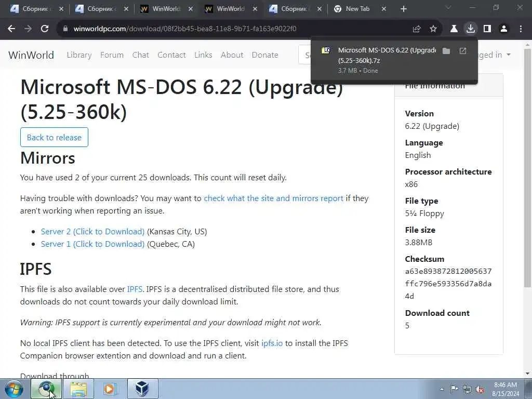Click the browser forward arrow
Image resolution: width=532 pixels, height=399 pixels.
pos(28,29)
